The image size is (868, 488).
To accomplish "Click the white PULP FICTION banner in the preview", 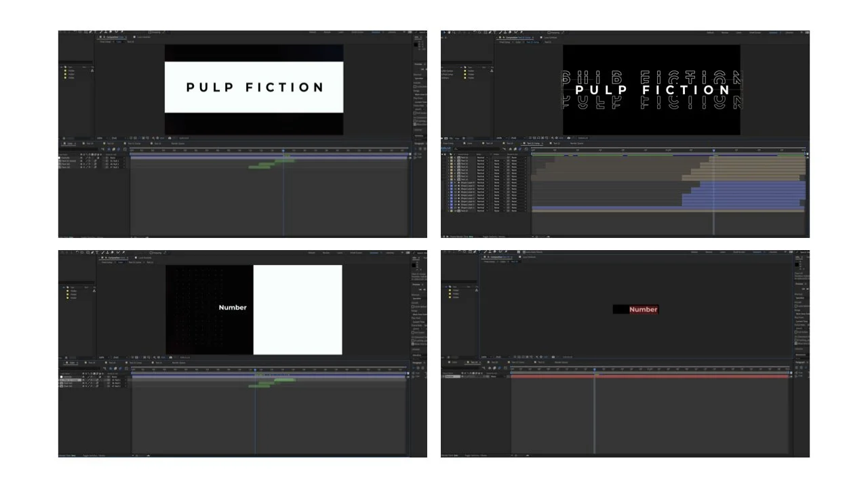I will 254,87.
